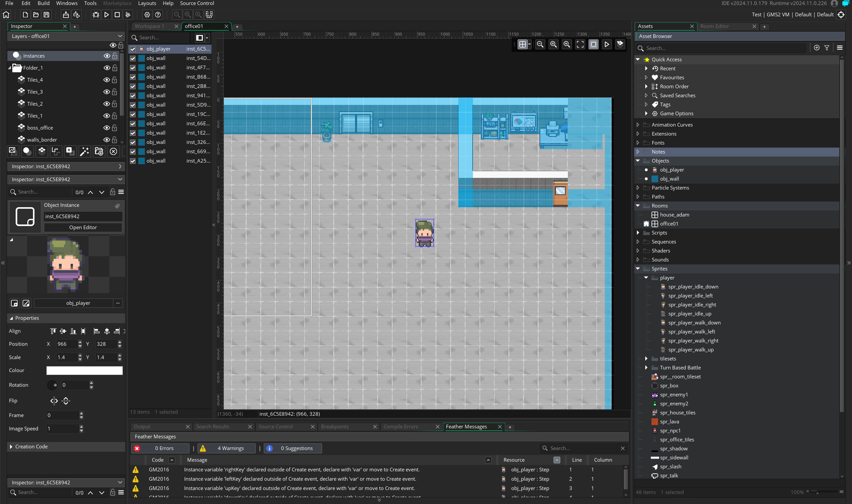Create a new effect layer with wand icon
This screenshot has width=852, height=504.
[84, 151]
